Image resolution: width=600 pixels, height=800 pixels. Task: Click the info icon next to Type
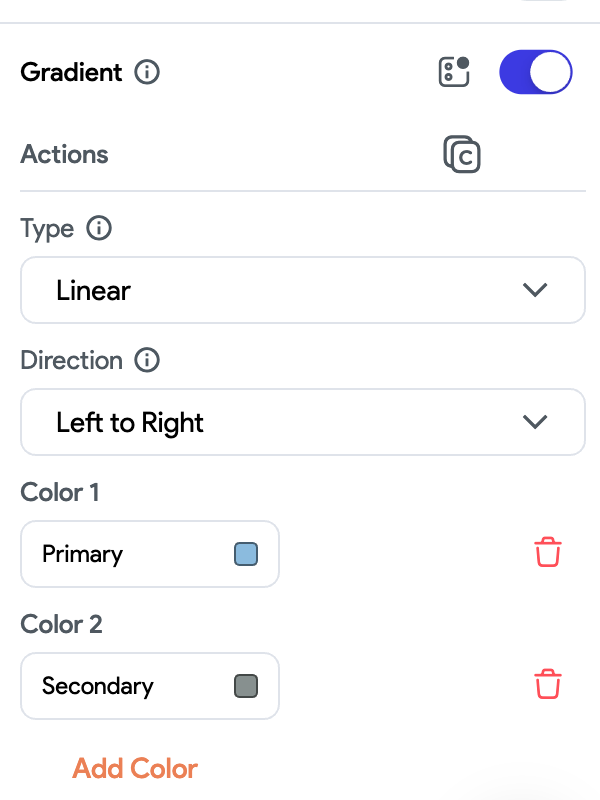(x=101, y=228)
